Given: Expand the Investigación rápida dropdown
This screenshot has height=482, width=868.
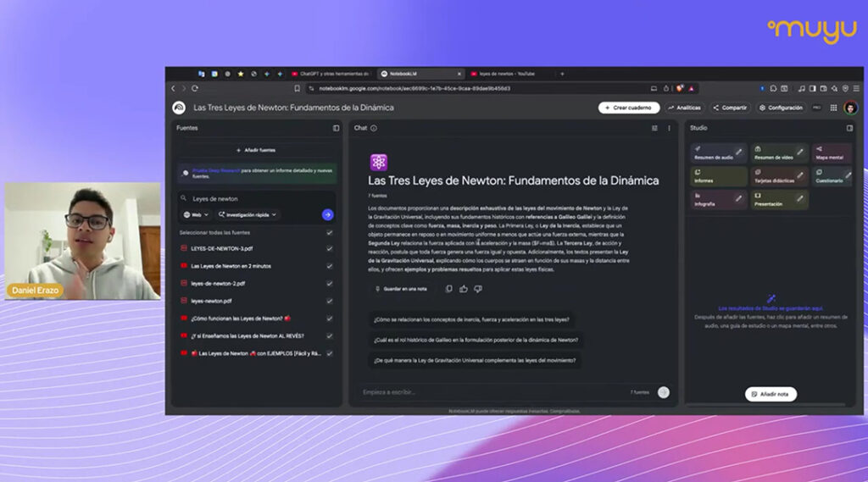Looking at the screenshot, I should pos(248,215).
